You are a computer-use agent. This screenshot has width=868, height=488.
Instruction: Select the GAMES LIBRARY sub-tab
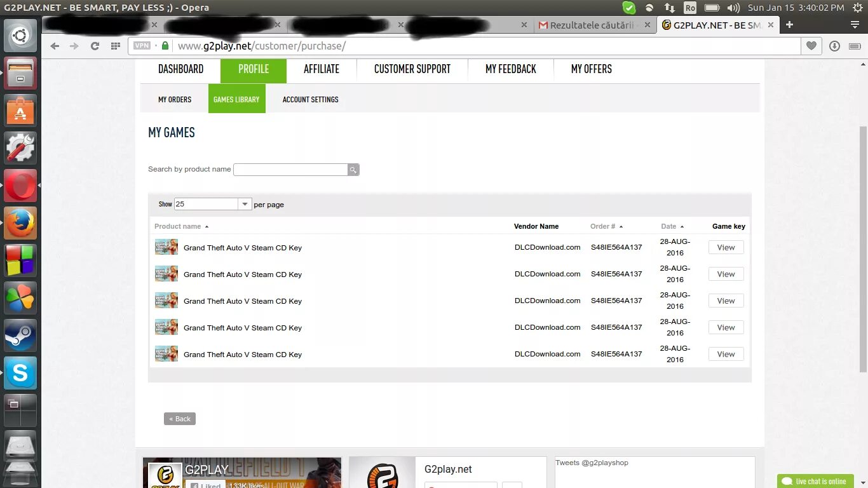(x=236, y=99)
